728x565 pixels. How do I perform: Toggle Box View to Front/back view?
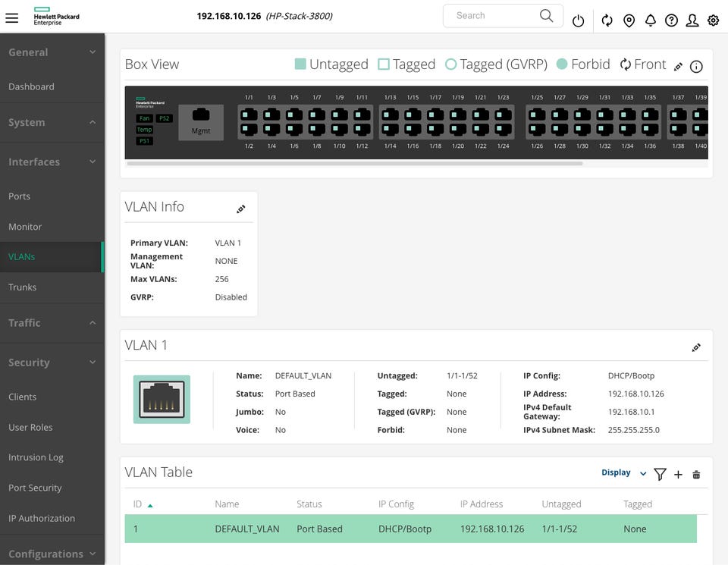[x=642, y=64]
